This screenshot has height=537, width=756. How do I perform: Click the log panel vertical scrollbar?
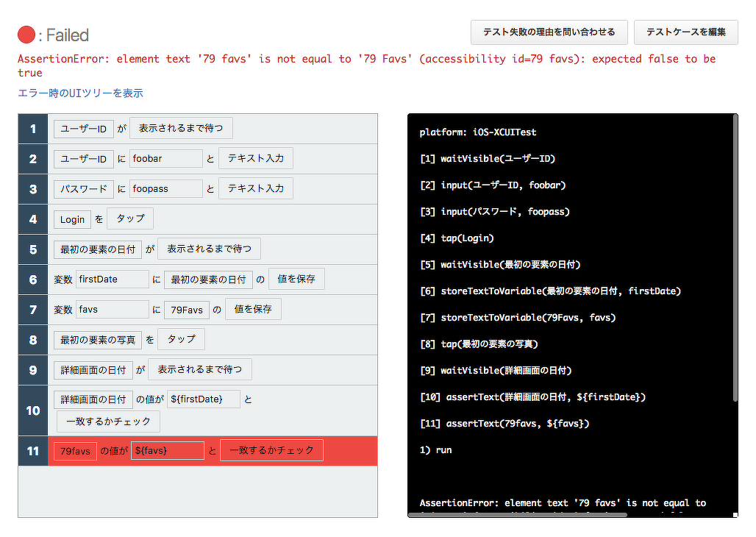734,257
